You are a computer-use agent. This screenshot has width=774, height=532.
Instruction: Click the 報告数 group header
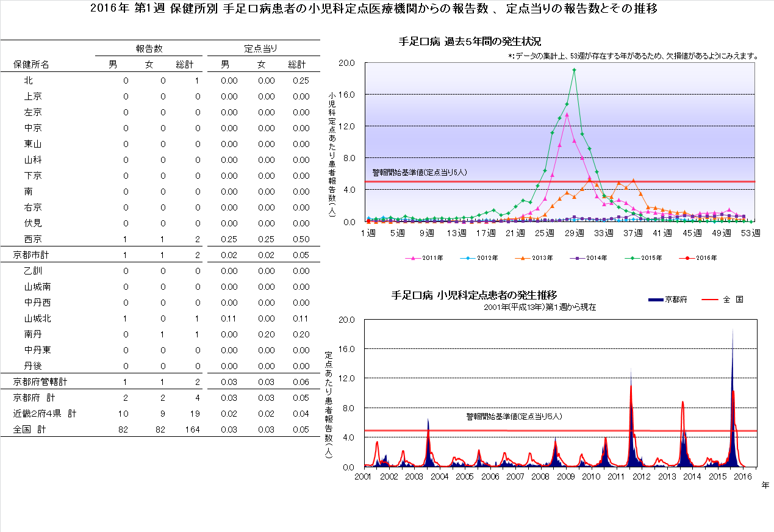pos(149,48)
